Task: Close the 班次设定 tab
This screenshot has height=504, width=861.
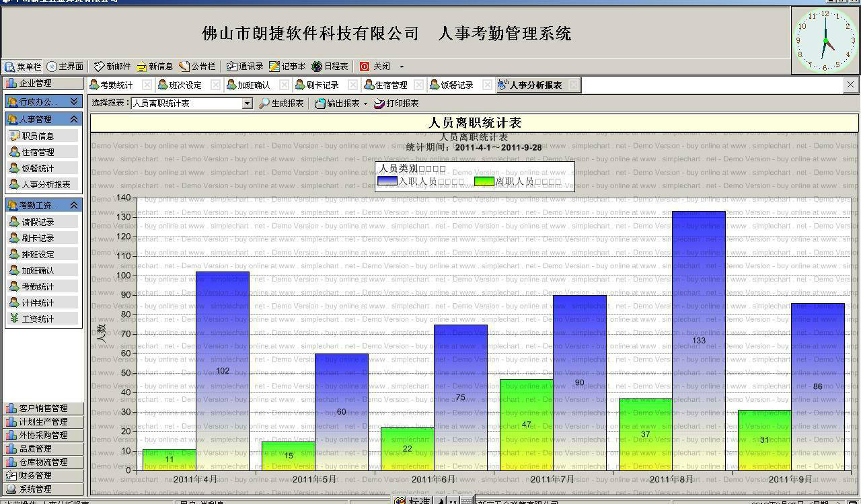Action: [215, 85]
